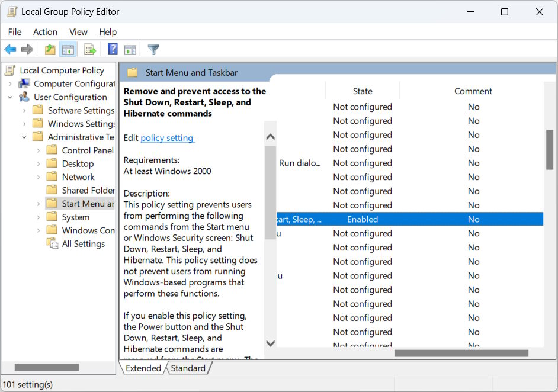Select the All Settings node icon
The width and height of the screenshot is (558, 392).
coord(52,243)
